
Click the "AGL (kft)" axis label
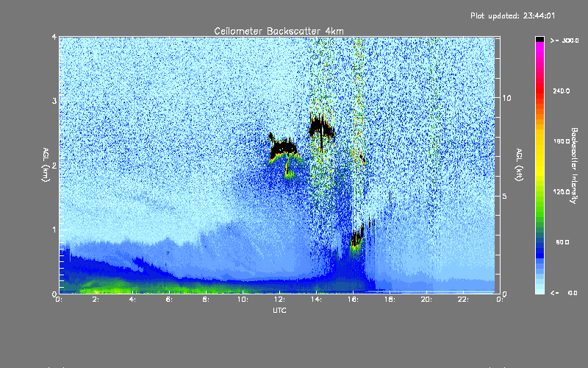(x=519, y=165)
